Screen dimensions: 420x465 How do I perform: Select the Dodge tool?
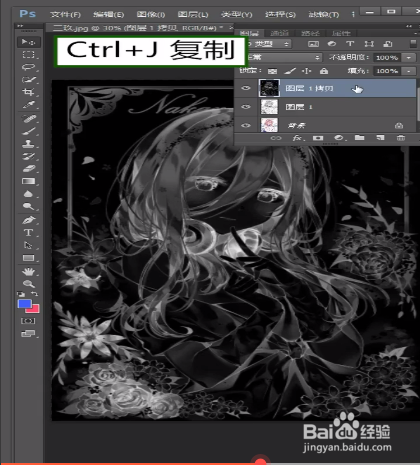pyautogui.click(x=28, y=206)
